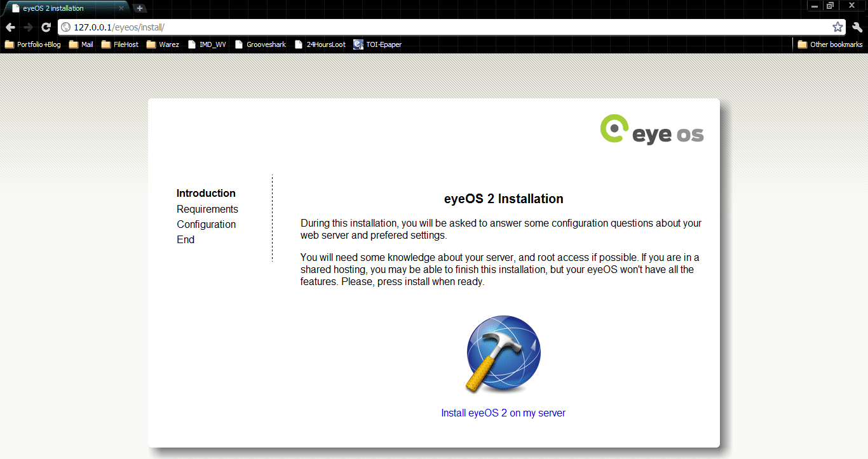Open the Other bookmarks folder
This screenshot has width=868, height=459.
(830, 44)
